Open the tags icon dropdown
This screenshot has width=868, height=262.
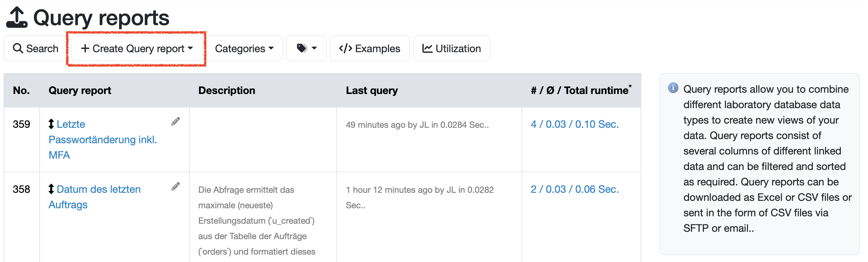306,49
